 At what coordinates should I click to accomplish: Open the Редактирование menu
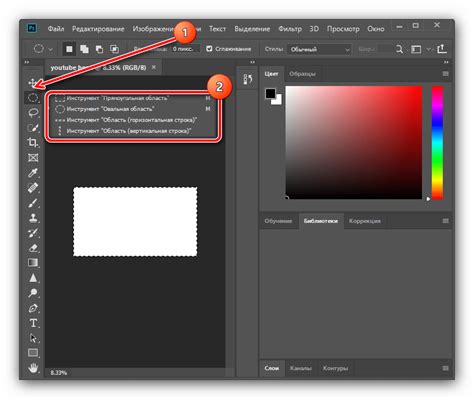[98, 29]
